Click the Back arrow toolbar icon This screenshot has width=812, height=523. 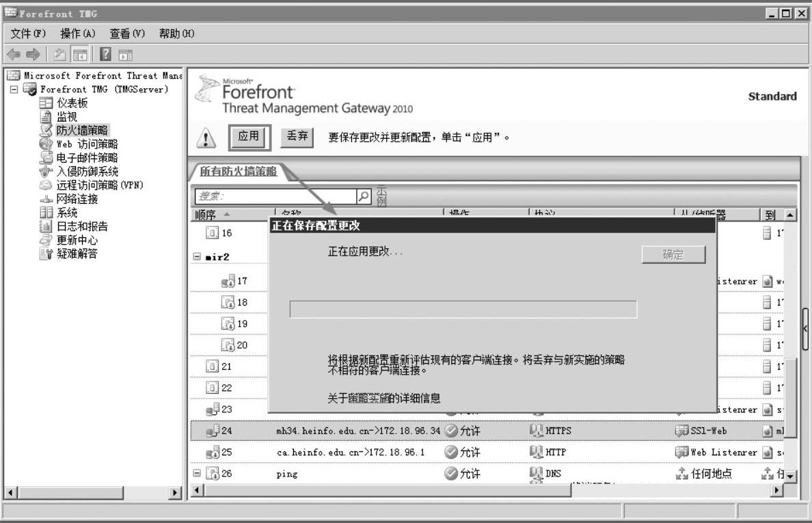14,54
